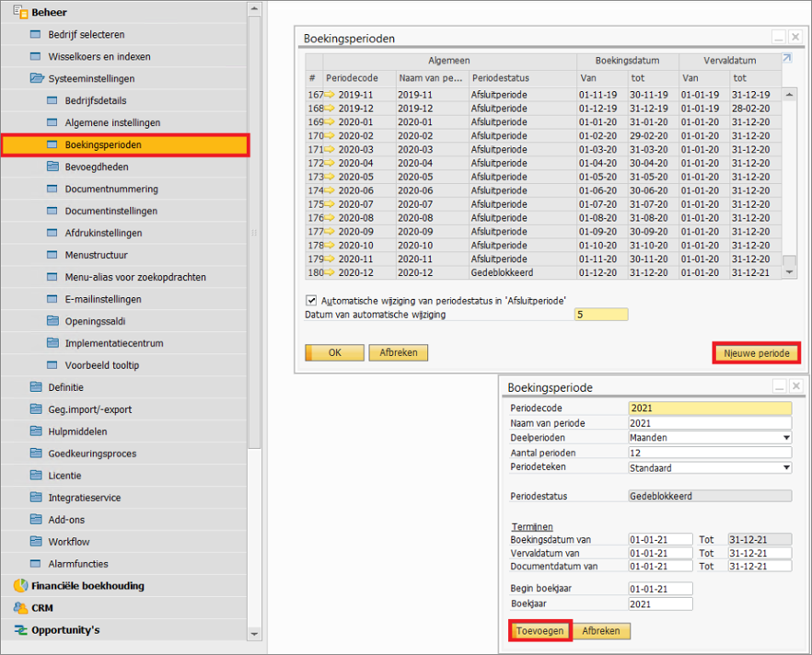The height and width of the screenshot is (655, 812).
Task: Open Documentnummering menu item
Action: (111, 189)
